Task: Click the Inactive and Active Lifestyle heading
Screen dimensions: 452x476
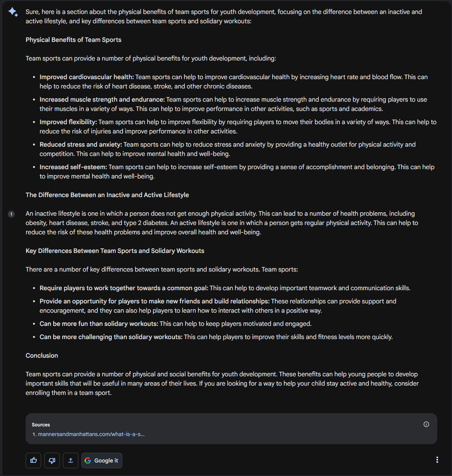Action: (107, 195)
